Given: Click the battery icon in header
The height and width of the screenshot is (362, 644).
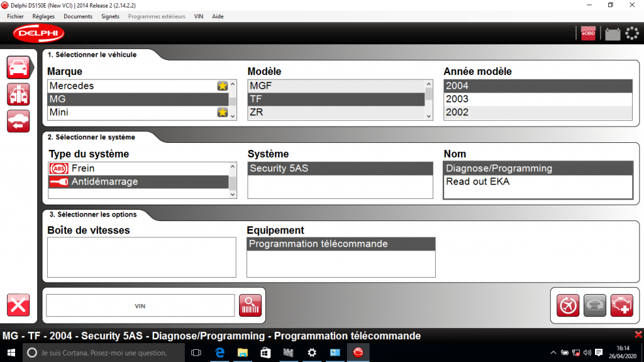Looking at the screenshot, I should [x=613, y=34].
